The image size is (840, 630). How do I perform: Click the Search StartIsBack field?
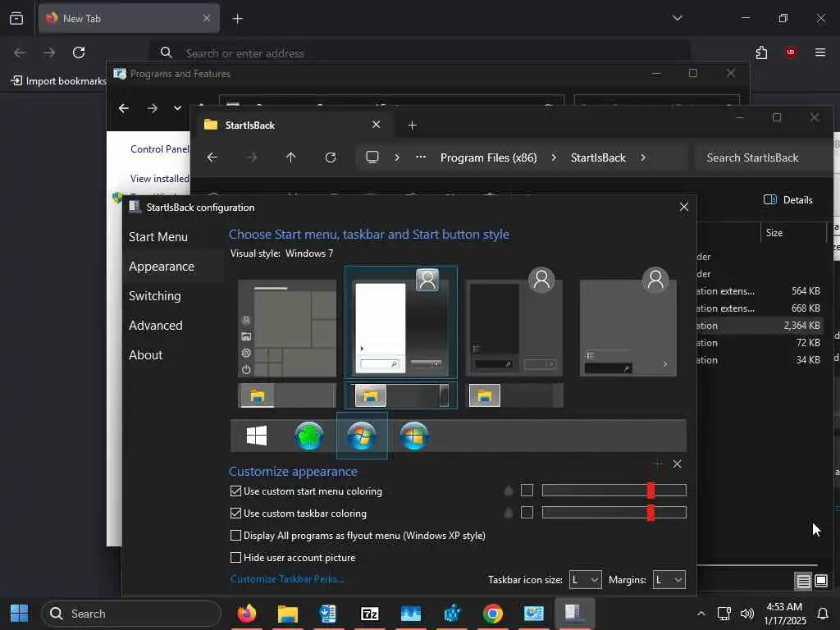(x=764, y=157)
